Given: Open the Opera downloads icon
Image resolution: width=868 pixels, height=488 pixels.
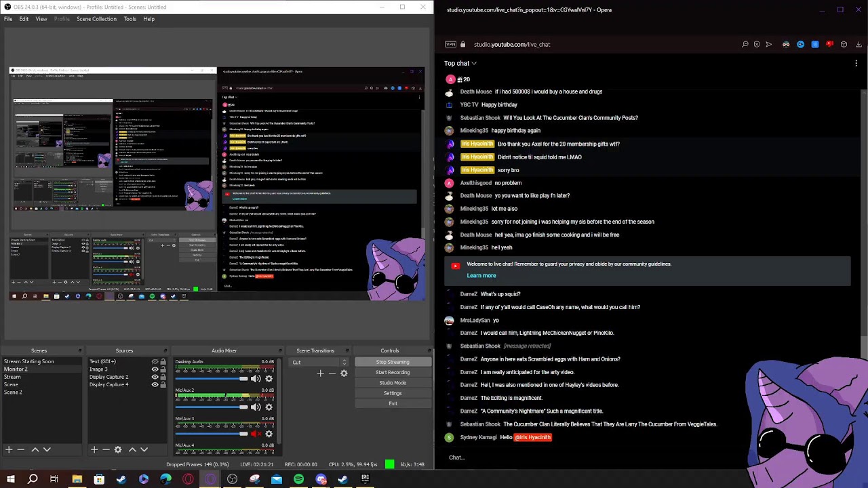Looking at the screenshot, I should [858, 44].
